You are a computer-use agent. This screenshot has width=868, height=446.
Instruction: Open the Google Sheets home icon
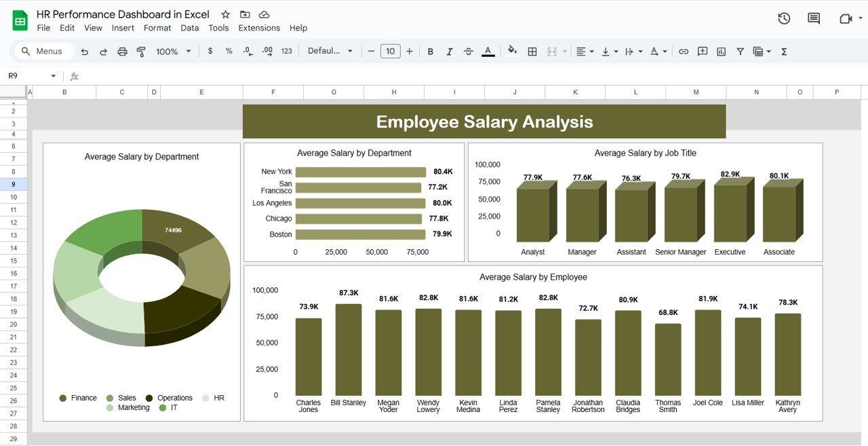click(x=20, y=20)
